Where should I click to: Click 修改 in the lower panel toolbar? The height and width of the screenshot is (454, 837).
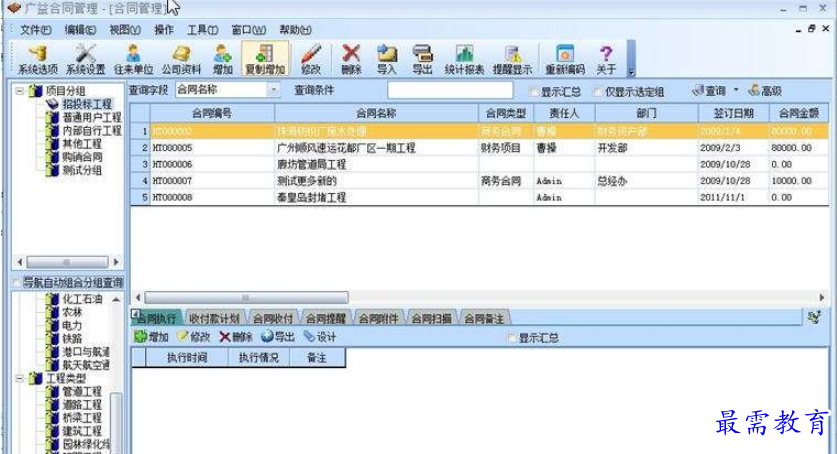[x=194, y=337]
